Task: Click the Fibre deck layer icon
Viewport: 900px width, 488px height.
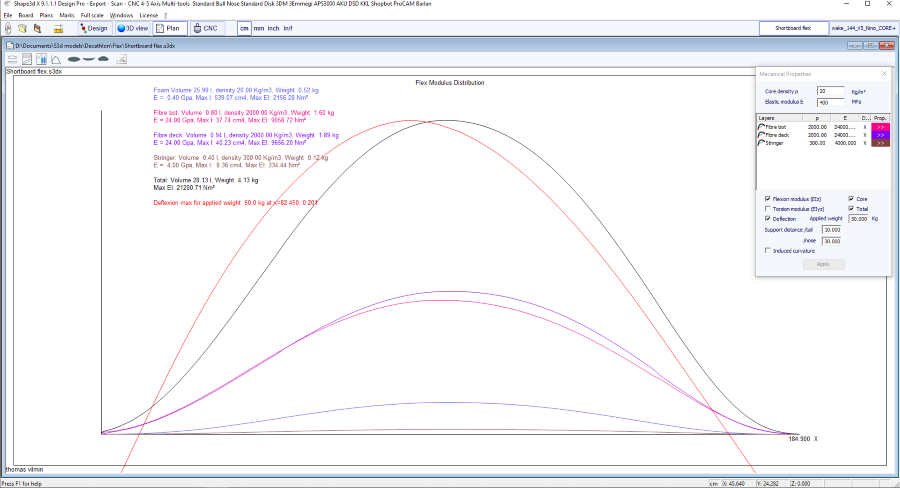Action: tap(762, 135)
